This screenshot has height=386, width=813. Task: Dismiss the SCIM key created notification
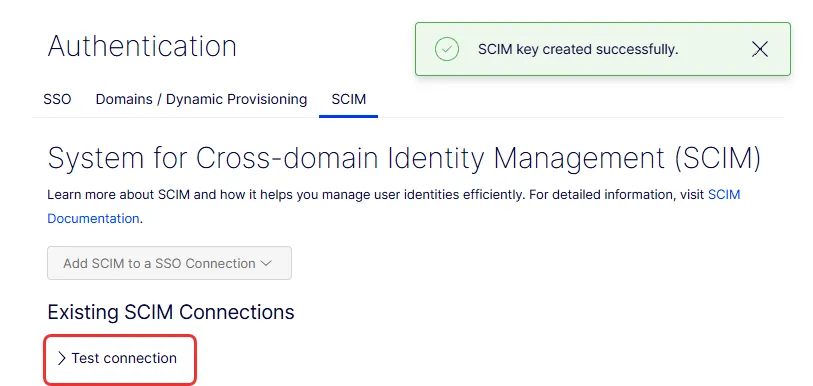[760, 49]
